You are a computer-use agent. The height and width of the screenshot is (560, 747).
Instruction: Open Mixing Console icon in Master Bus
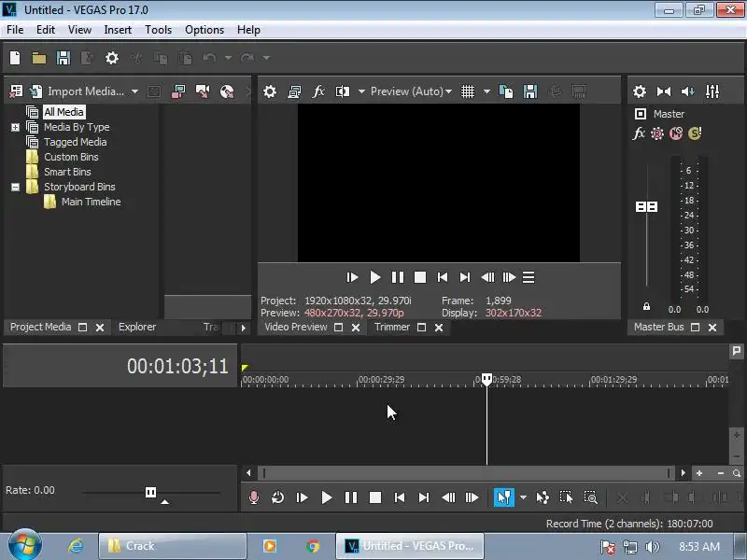pos(712,91)
